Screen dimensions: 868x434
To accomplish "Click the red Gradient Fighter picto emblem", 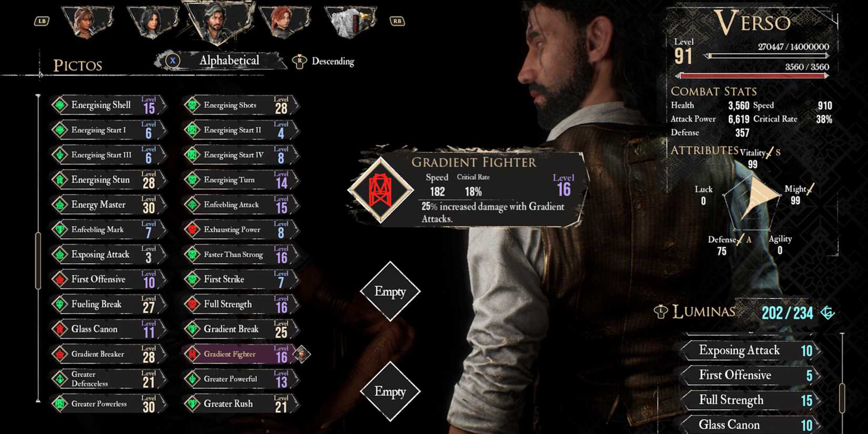I will tap(381, 190).
